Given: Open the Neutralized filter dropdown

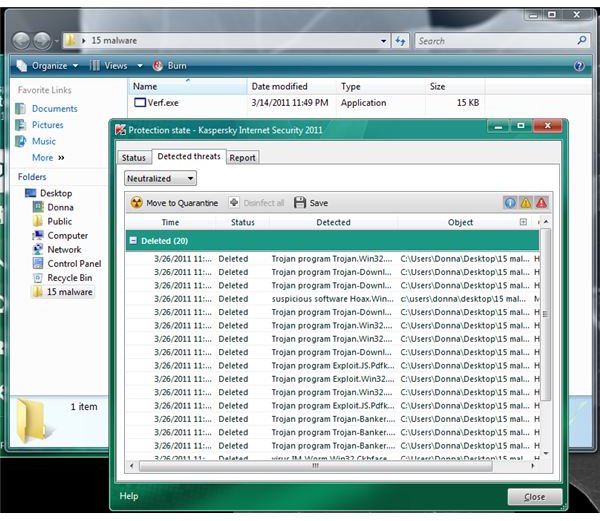Looking at the screenshot, I should click(160, 179).
